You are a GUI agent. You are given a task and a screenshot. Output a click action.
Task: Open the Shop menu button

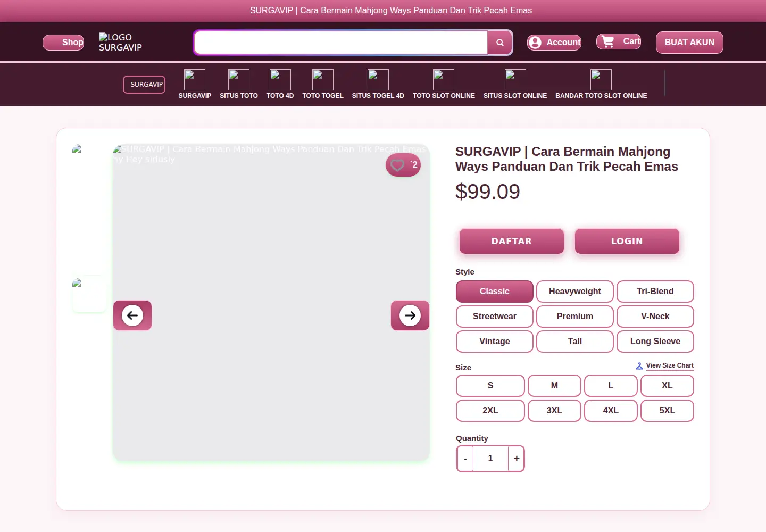click(63, 43)
